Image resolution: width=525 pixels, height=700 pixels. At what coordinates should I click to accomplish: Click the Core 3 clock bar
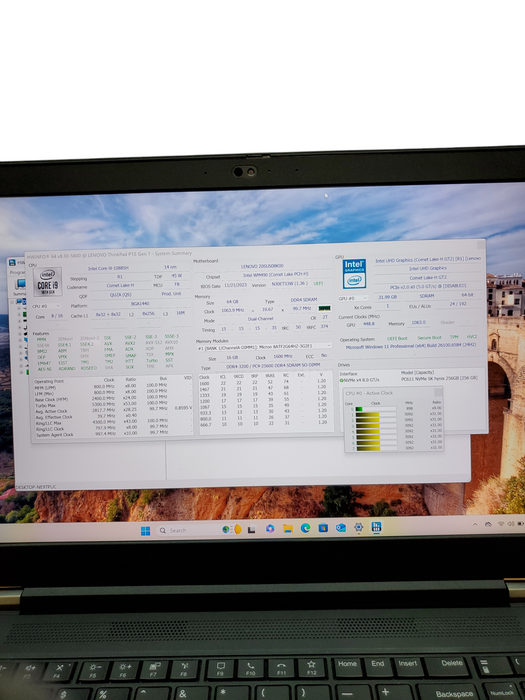point(376,426)
